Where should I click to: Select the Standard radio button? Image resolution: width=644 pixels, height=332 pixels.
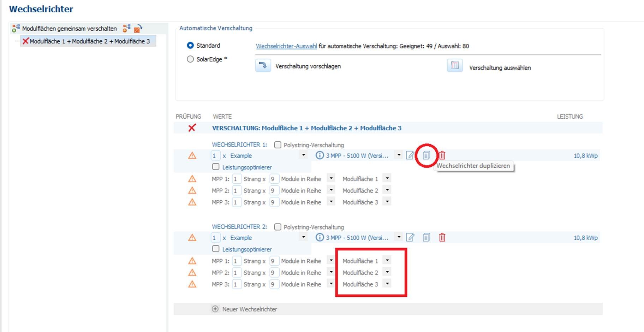pos(190,46)
